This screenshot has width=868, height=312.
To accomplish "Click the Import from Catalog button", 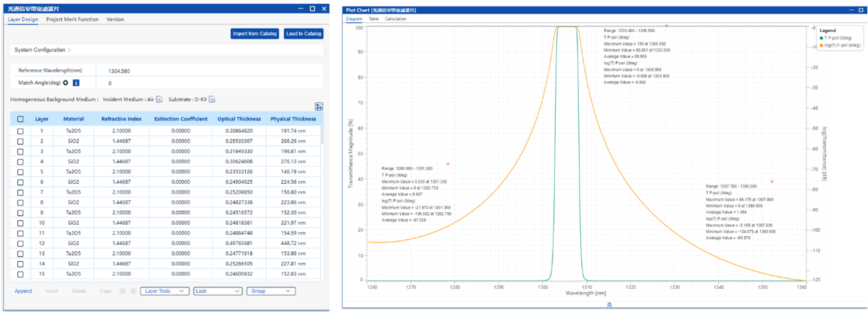I will [x=255, y=33].
